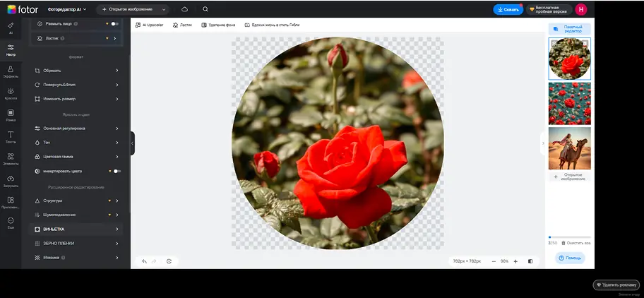
Task: Open the Приложения apps sidebar icon
Action: click(11, 203)
